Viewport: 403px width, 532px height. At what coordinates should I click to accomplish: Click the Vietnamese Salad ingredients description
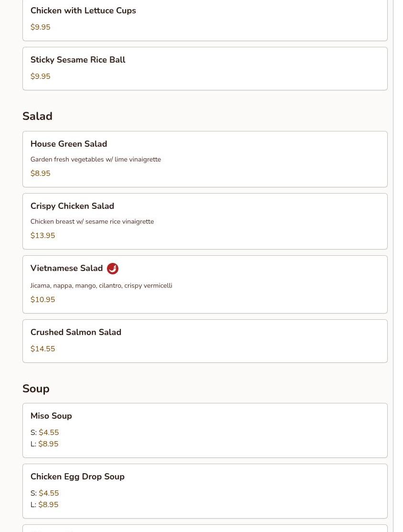coord(101,286)
